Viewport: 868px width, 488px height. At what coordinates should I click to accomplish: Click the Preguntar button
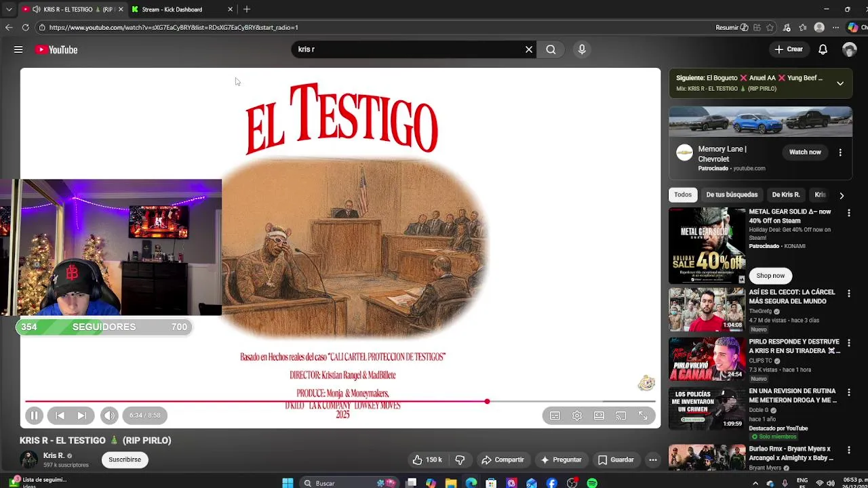tap(561, 460)
